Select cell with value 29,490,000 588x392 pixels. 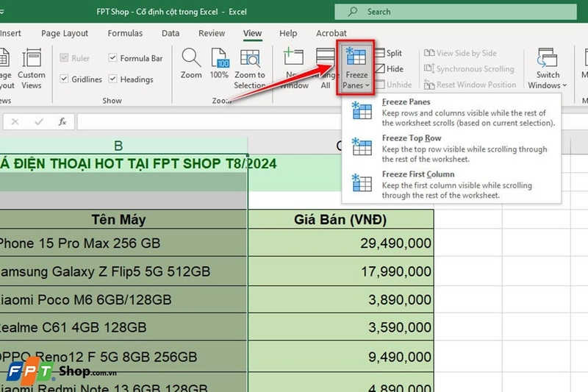pyautogui.click(x=340, y=243)
